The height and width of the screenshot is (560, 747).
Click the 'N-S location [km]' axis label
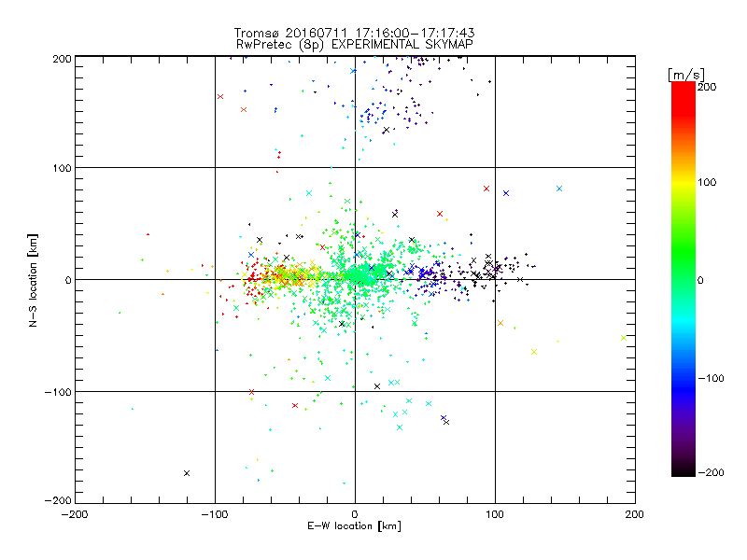[33, 280]
